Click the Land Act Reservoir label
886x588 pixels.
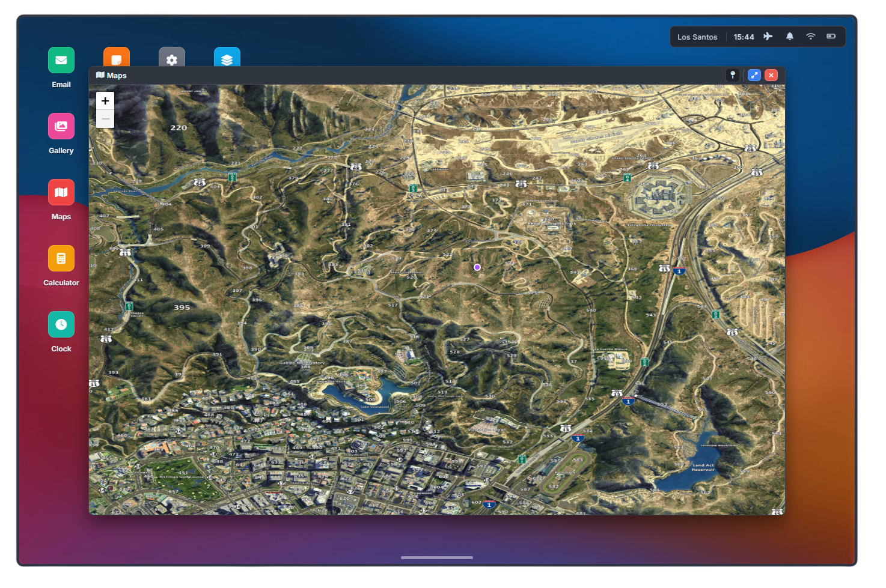pos(703,467)
